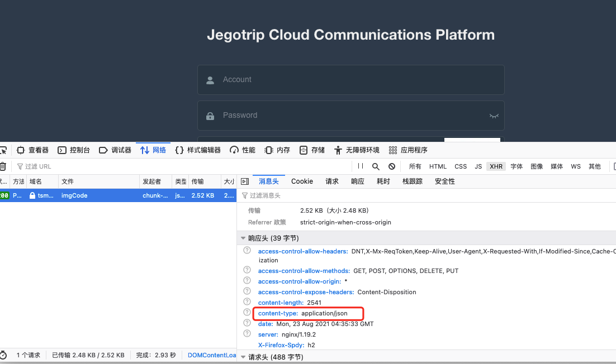Screen dimensions: 616x364
Task: Sort by 域名 domain column header
Action: pyautogui.click(x=42, y=181)
